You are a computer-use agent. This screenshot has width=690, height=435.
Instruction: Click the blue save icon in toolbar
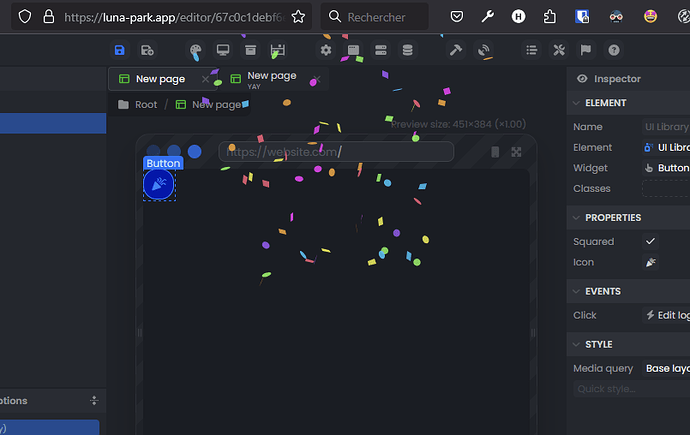(x=120, y=50)
